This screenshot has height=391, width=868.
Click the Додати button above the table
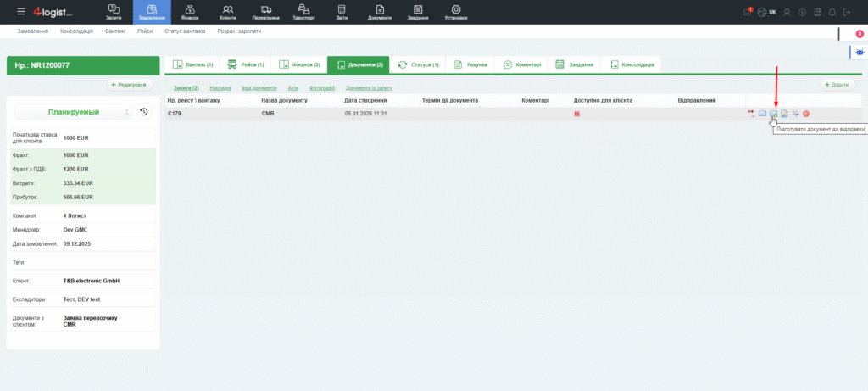[x=838, y=85]
